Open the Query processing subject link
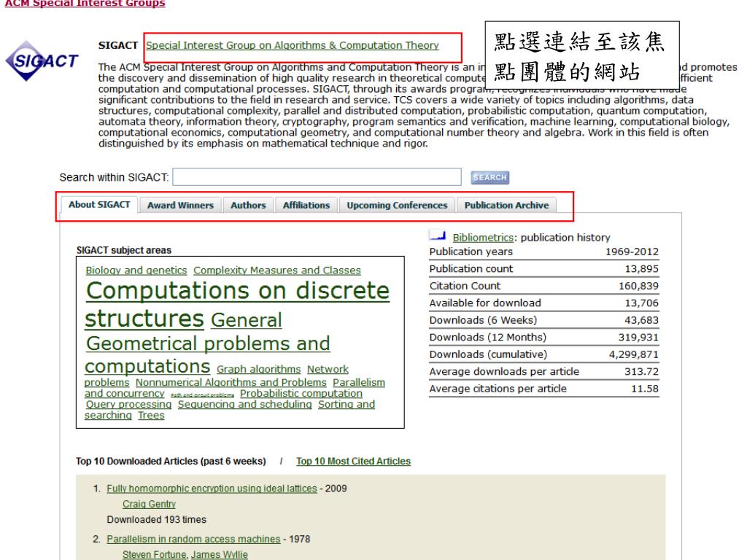 point(128,404)
